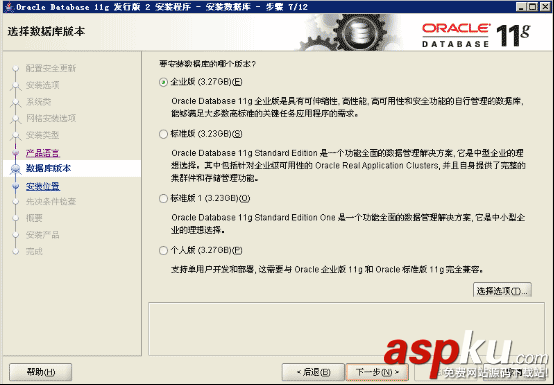Click the Java installer icon in title bar
The width and height of the screenshot is (554, 385).
click(10, 7)
